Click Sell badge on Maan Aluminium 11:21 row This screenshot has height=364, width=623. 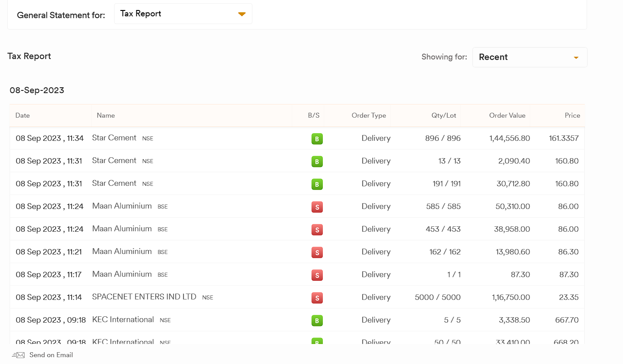[x=317, y=252]
